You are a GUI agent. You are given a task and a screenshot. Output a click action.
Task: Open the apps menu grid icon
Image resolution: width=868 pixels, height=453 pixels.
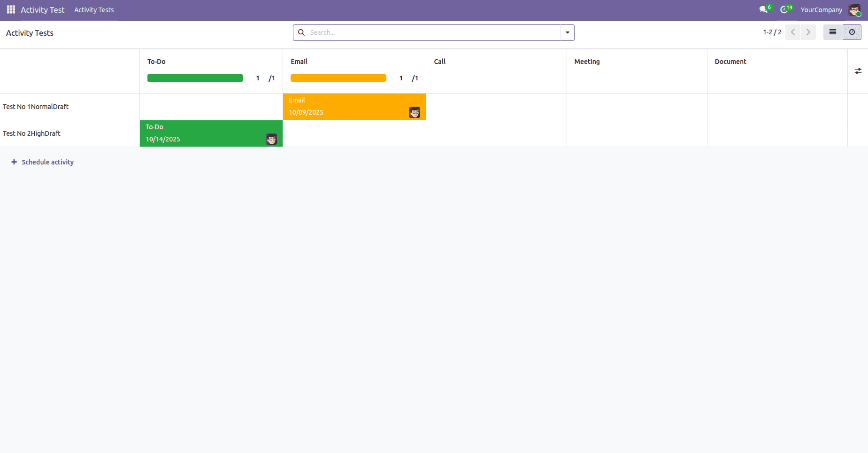(x=10, y=9)
